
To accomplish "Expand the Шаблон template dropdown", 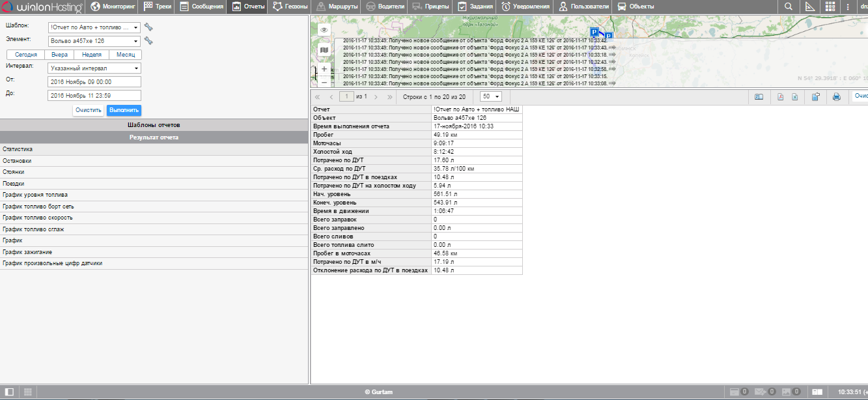I will [94, 27].
